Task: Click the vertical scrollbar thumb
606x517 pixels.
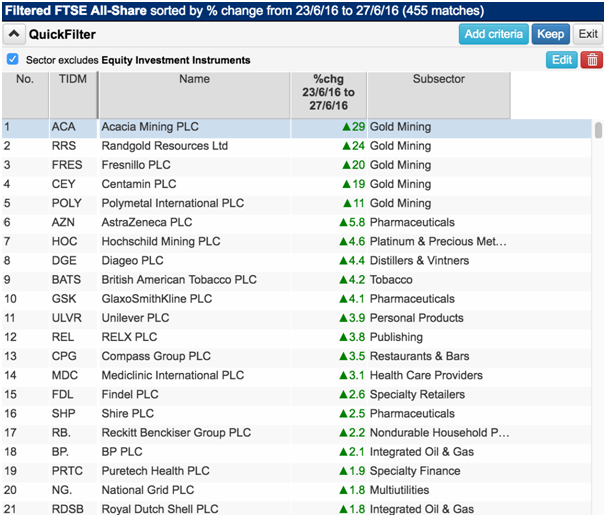Action: coord(598,130)
